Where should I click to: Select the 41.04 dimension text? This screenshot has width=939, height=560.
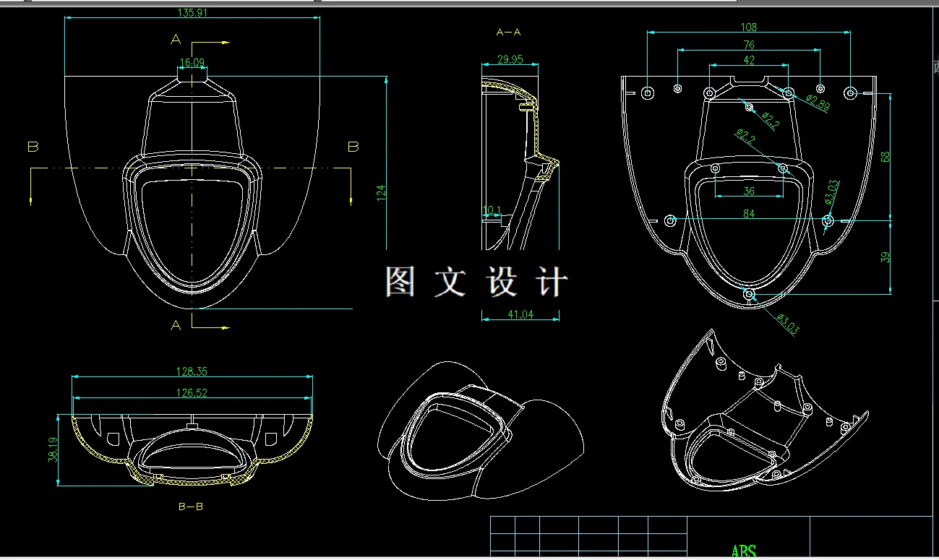pos(520,314)
